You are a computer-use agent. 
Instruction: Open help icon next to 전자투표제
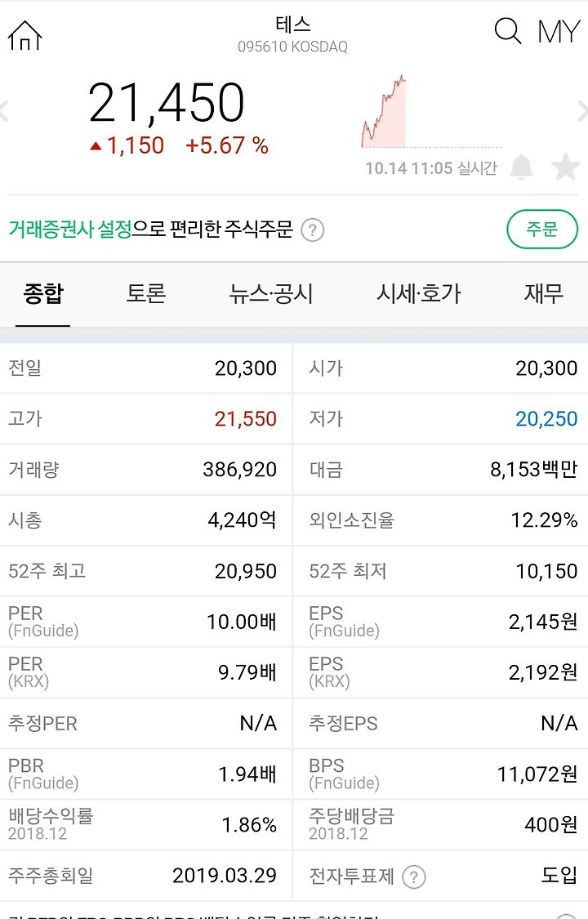[414, 877]
